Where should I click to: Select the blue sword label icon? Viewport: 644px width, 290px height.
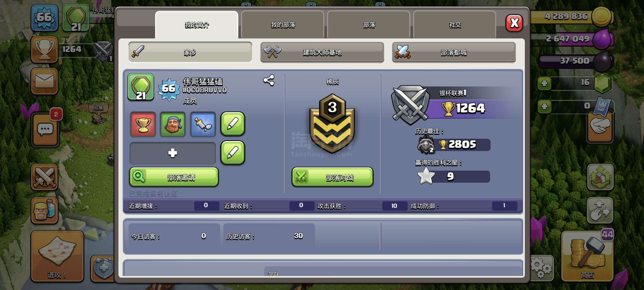(203, 124)
